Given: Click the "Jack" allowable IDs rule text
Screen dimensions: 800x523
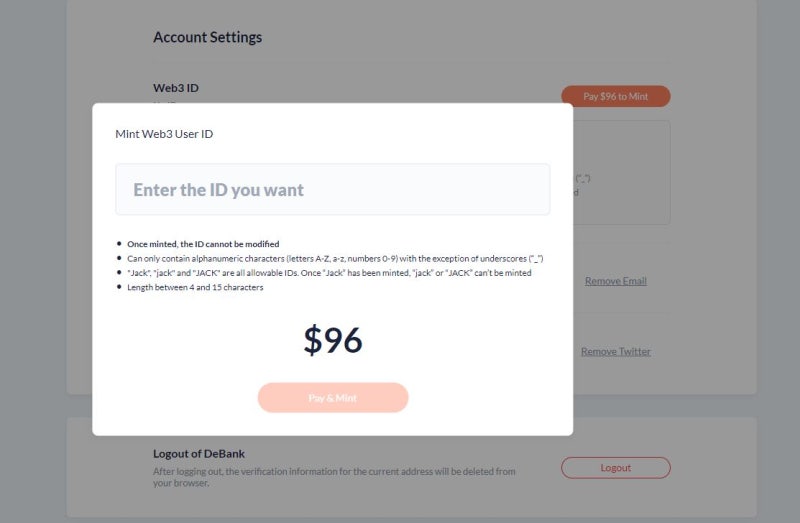Looking at the screenshot, I should [x=329, y=273].
